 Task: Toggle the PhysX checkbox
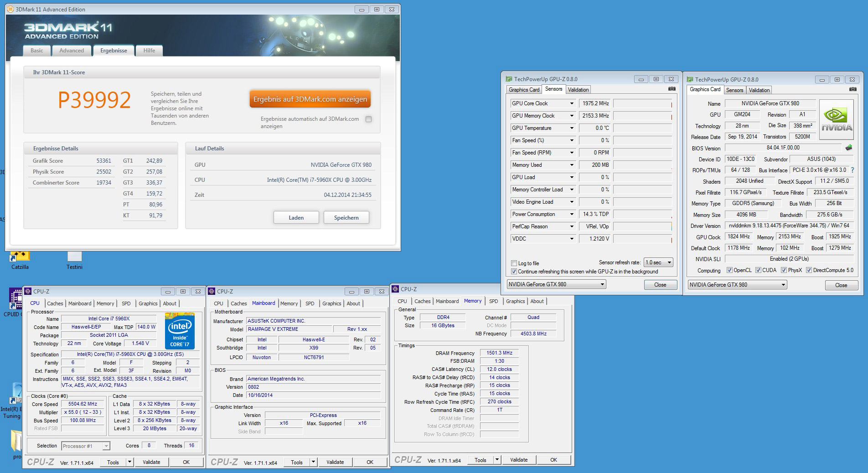coord(784,270)
